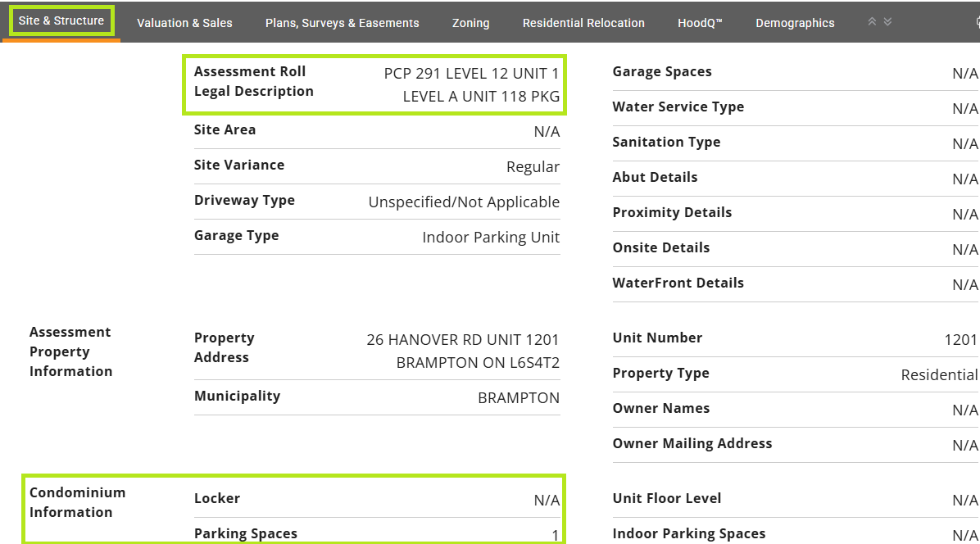This screenshot has width=980, height=544.
Task: Select the Zoning tab
Action: point(470,23)
